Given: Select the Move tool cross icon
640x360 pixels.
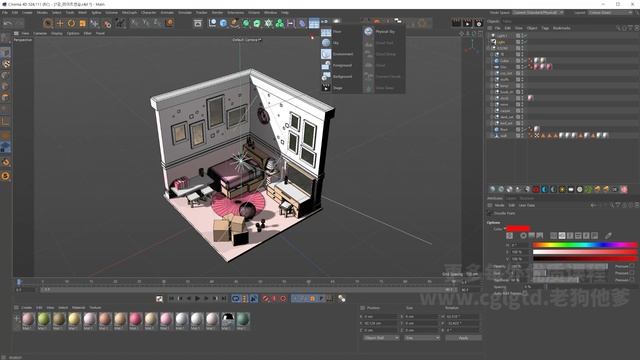Looking at the screenshot, I should pos(60,24).
